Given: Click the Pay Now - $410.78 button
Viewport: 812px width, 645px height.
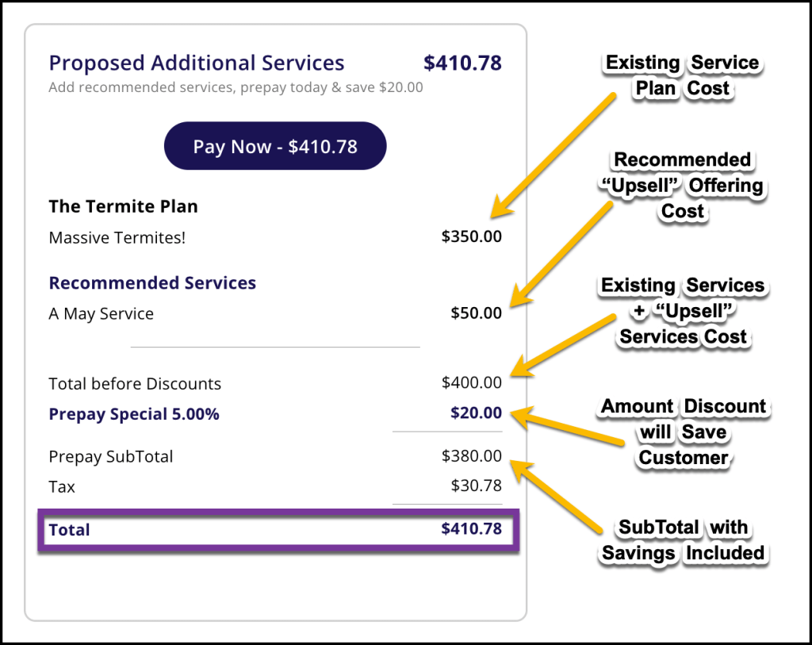Looking at the screenshot, I should [274, 146].
